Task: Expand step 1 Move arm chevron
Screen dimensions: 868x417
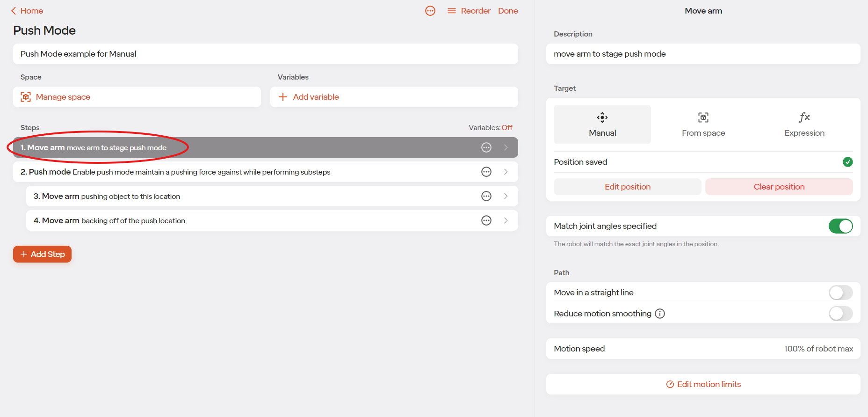Action: point(506,147)
